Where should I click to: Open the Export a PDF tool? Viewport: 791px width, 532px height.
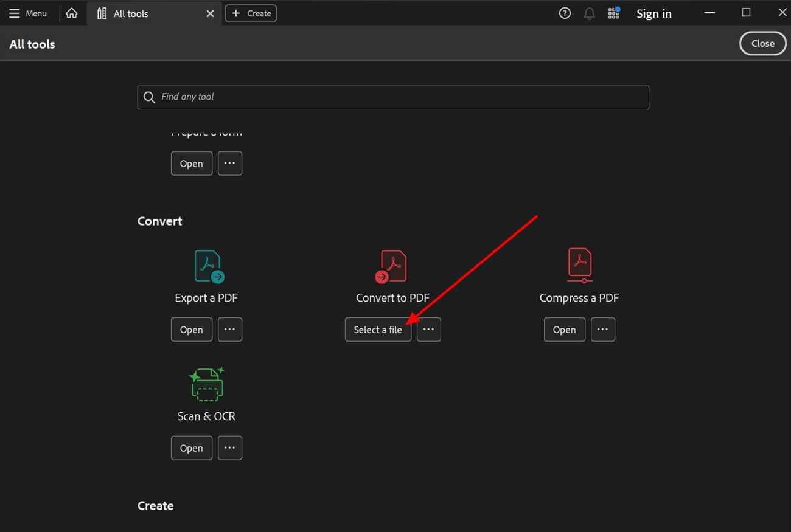[x=192, y=330]
